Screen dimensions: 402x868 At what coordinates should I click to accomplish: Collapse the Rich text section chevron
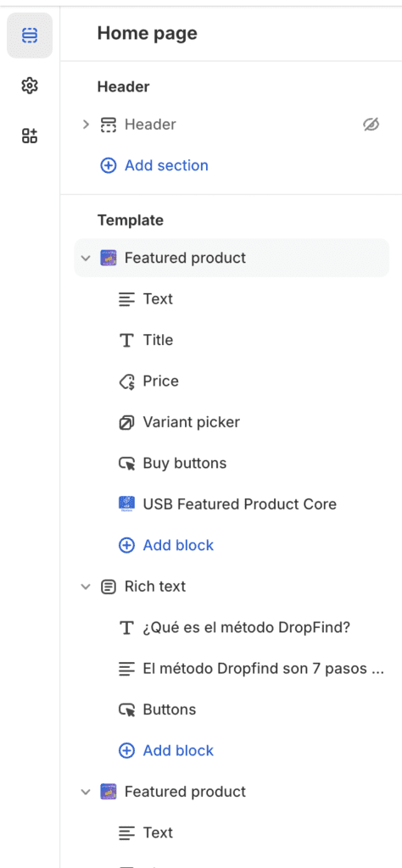(x=86, y=587)
